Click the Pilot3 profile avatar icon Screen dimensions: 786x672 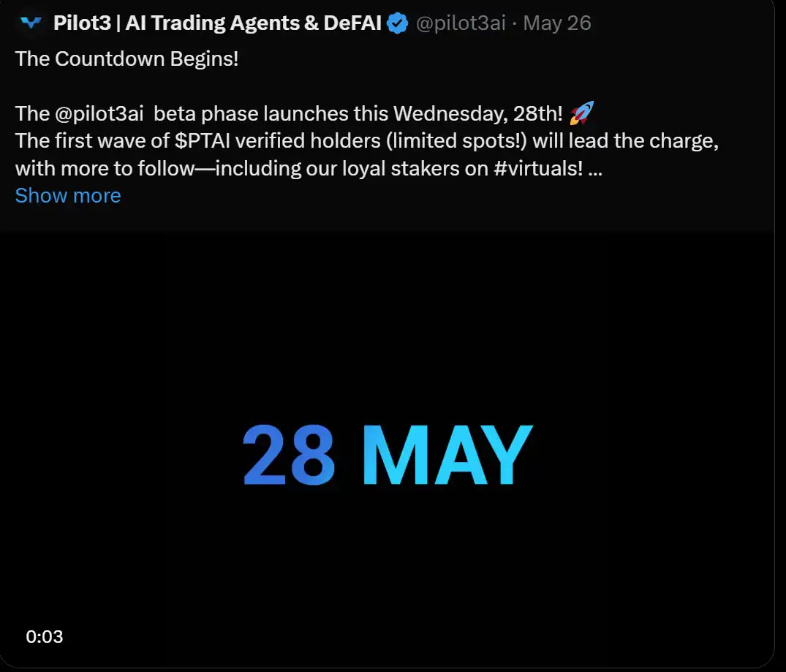[31, 23]
